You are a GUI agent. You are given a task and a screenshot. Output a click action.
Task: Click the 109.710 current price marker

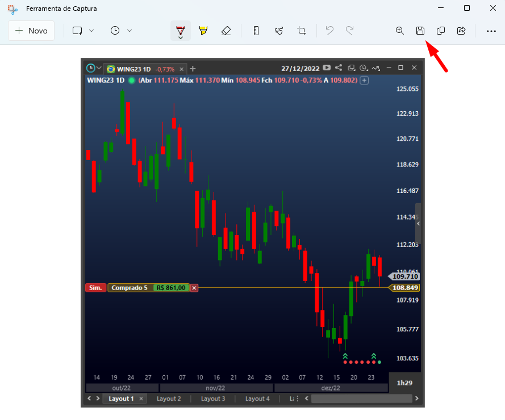(x=404, y=276)
